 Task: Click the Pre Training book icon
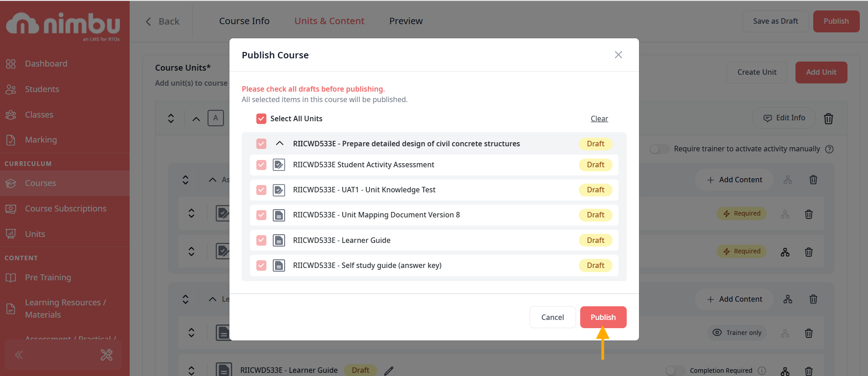click(11, 278)
